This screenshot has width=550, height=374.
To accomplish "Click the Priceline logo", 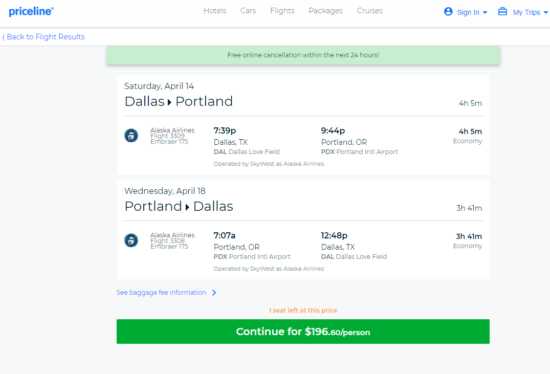I will tap(31, 12).
